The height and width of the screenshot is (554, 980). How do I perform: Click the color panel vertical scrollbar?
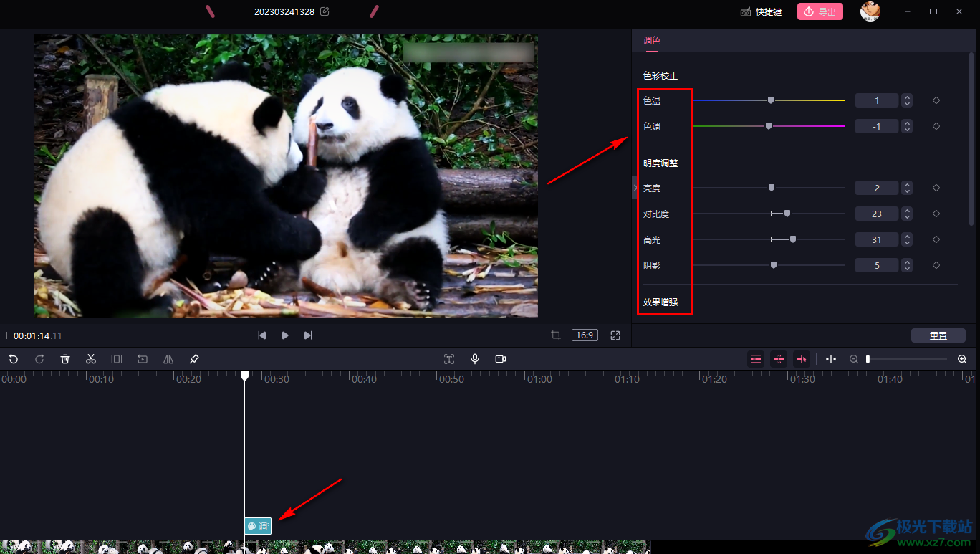(x=972, y=140)
